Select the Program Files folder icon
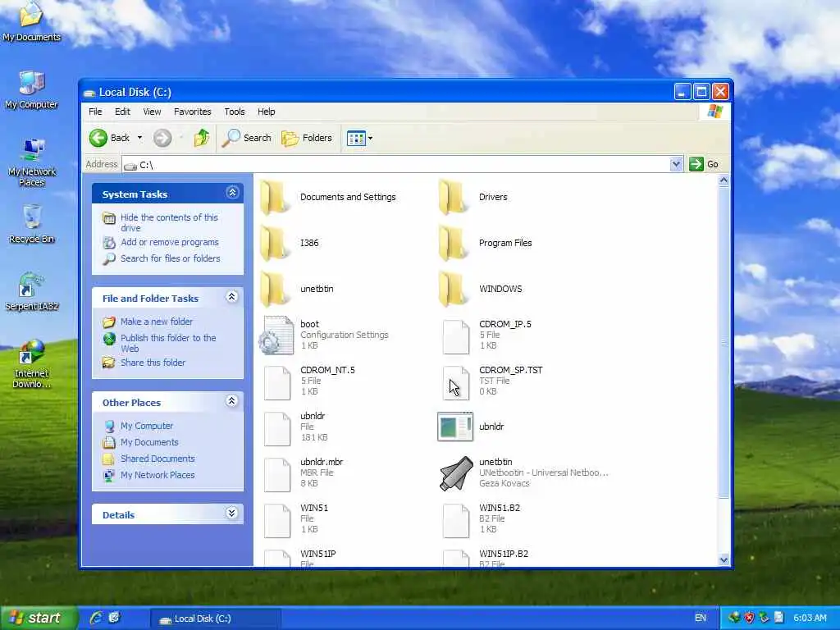Image resolution: width=840 pixels, height=630 pixels. pos(453,243)
